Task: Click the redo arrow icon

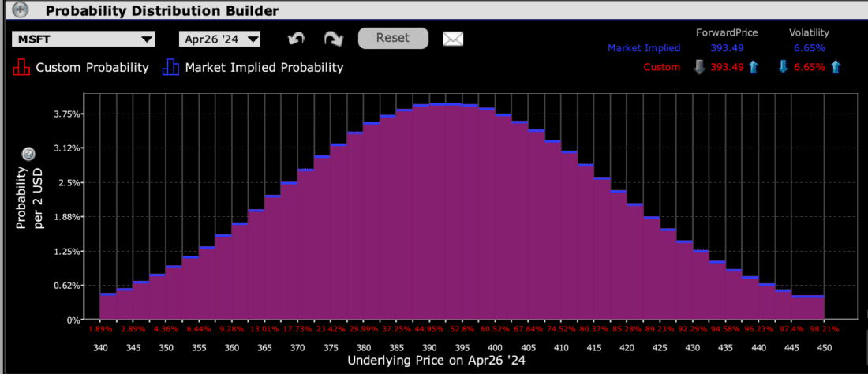Action: [333, 39]
